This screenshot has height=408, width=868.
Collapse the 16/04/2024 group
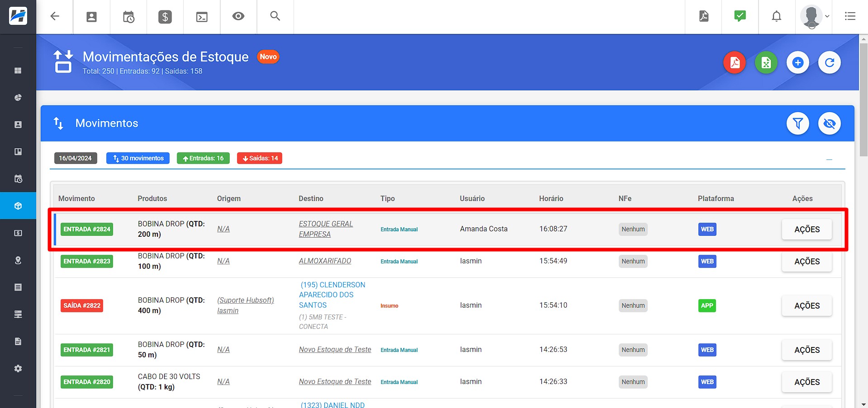tap(829, 159)
